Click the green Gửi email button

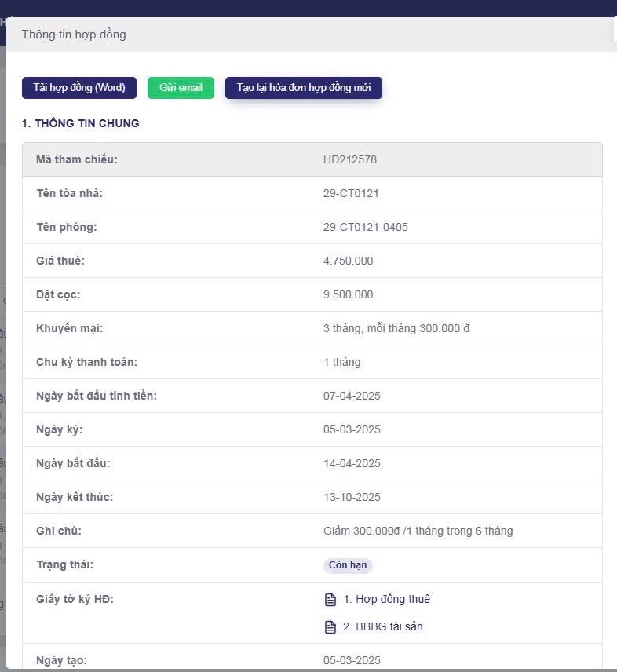point(181,87)
